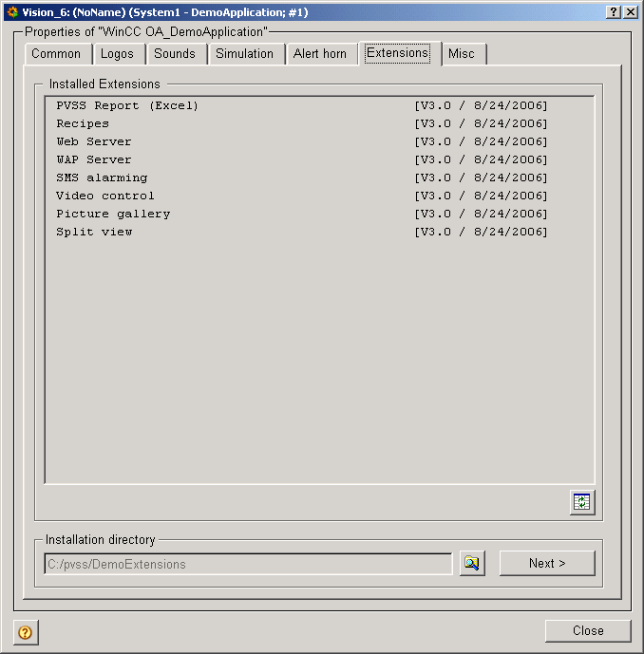Switch to the Common tab
This screenshot has width=644, height=654.
[x=56, y=54]
